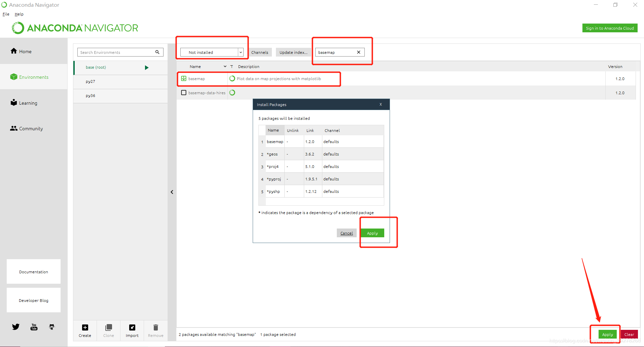Viewport: 644px width, 347px height.
Task: Click the YouTube icon
Action: click(34, 327)
